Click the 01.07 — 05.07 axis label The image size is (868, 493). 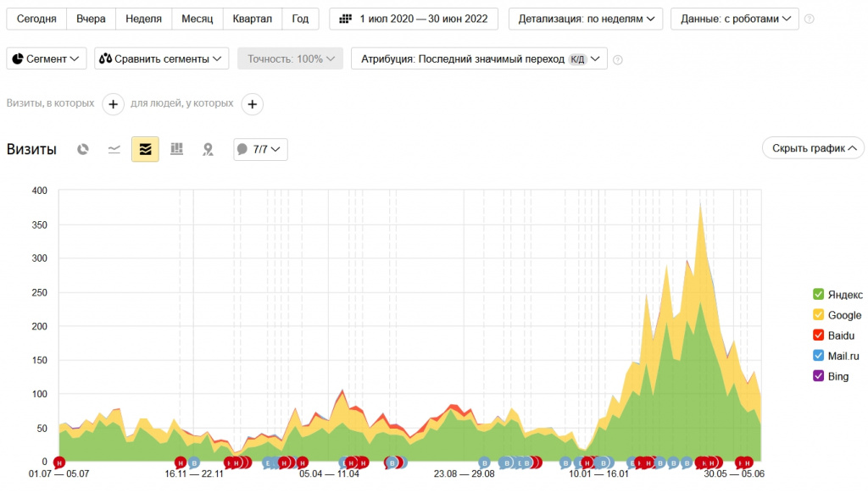[58, 474]
